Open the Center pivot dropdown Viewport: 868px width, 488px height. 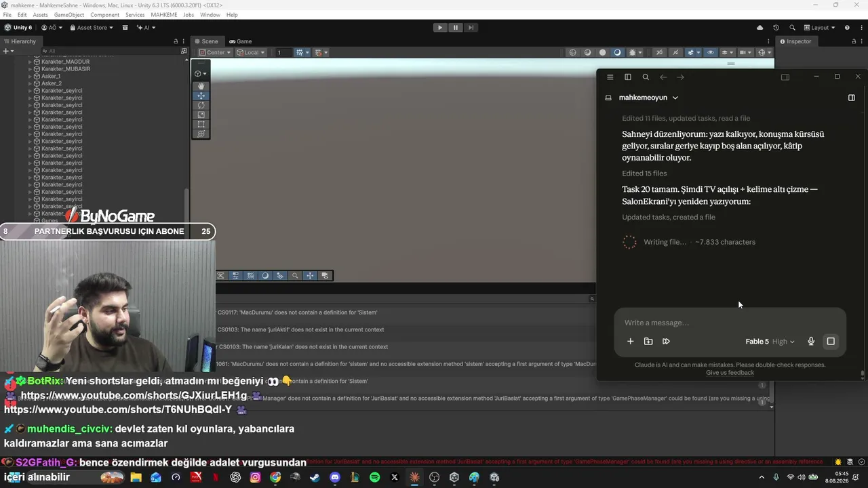(x=214, y=52)
